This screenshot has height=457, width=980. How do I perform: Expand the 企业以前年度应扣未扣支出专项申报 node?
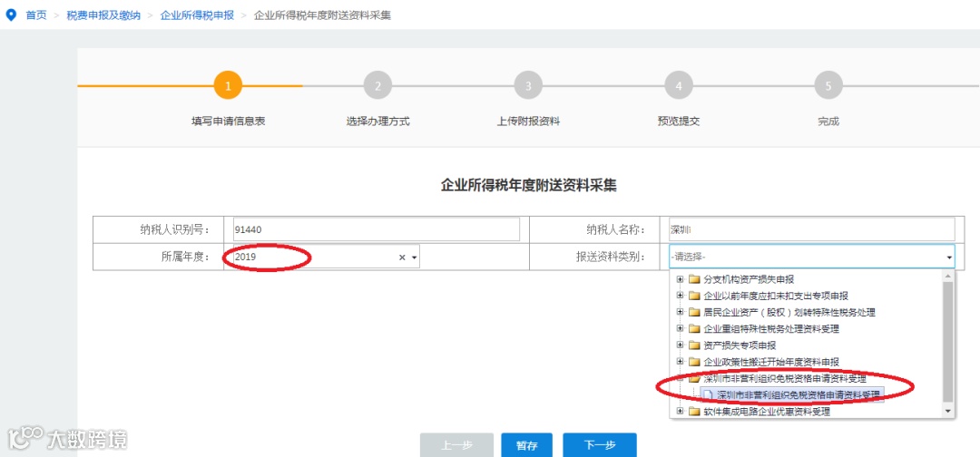point(680,296)
